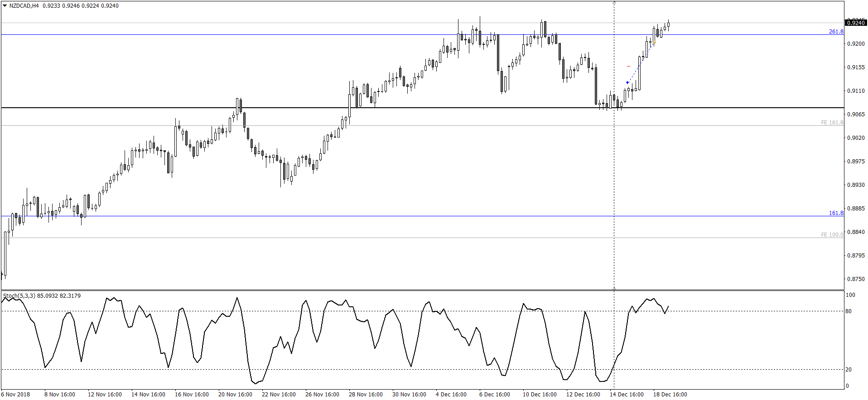Click the 26 Nov 16:00 time label
This screenshot has width=868, height=400.
pos(322,395)
